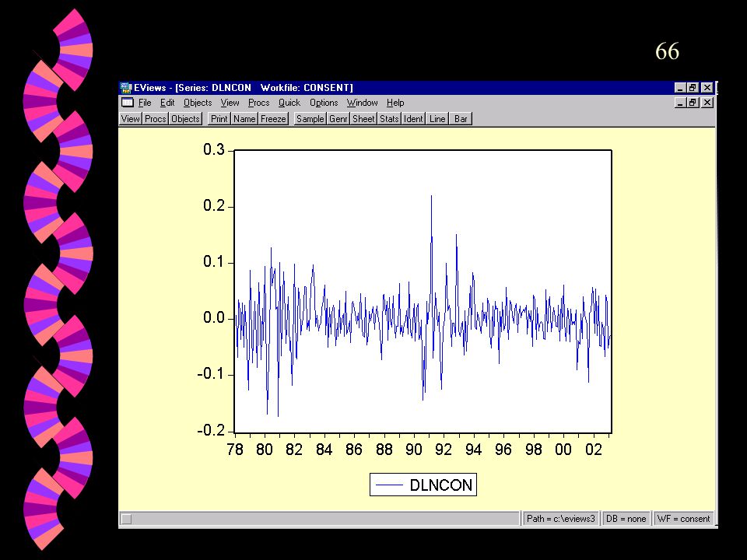Image resolution: width=747 pixels, height=560 pixels.
Task: Click the Sample toolbar button
Action: coord(310,118)
